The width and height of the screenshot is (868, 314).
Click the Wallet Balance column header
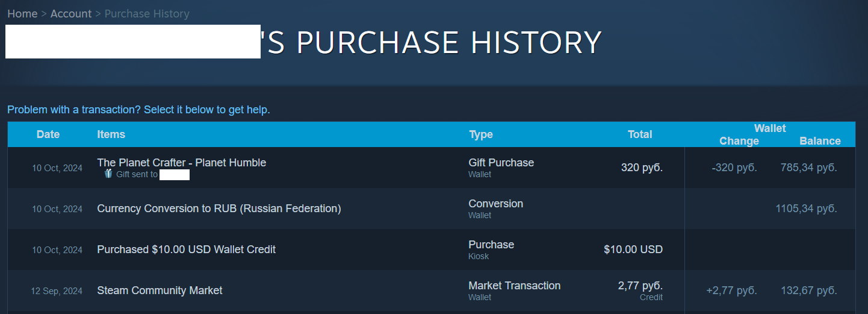[x=820, y=141]
